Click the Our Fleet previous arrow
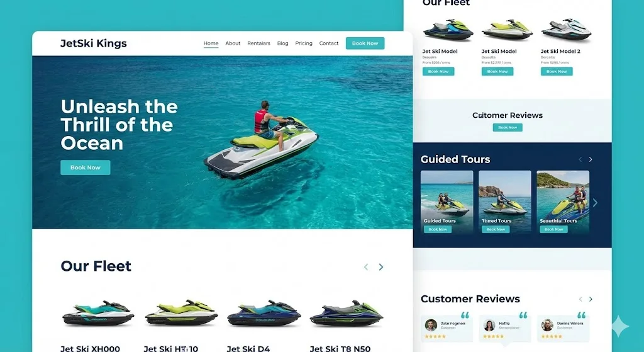The image size is (644, 352). [366, 267]
